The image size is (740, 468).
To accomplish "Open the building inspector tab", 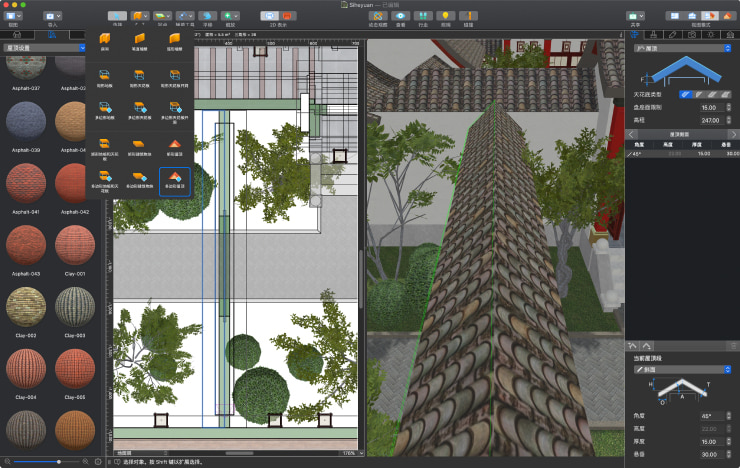I will coord(730,35).
